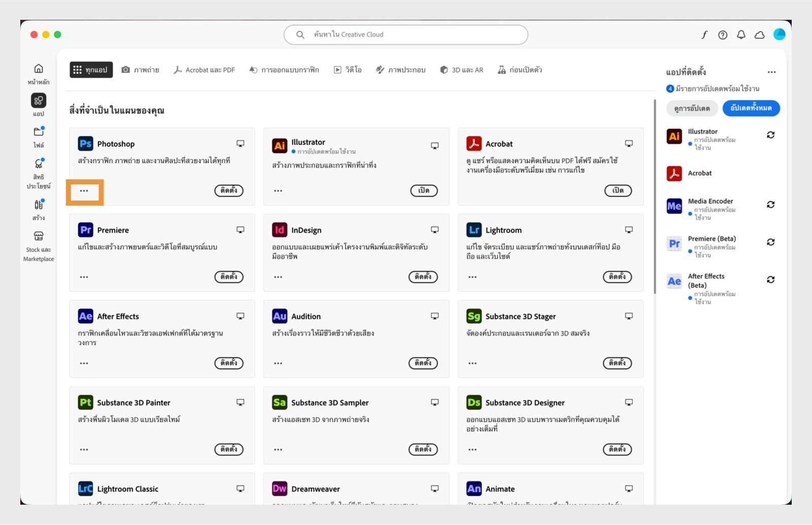Switch to the Acrobat และ PDF tab
The image size is (812, 525).
coord(205,70)
